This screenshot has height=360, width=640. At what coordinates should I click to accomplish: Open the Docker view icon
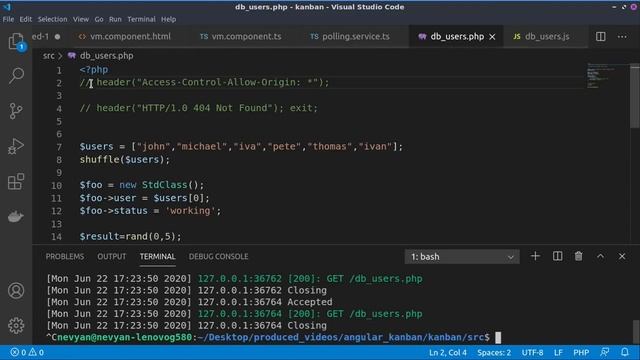[16, 217]
